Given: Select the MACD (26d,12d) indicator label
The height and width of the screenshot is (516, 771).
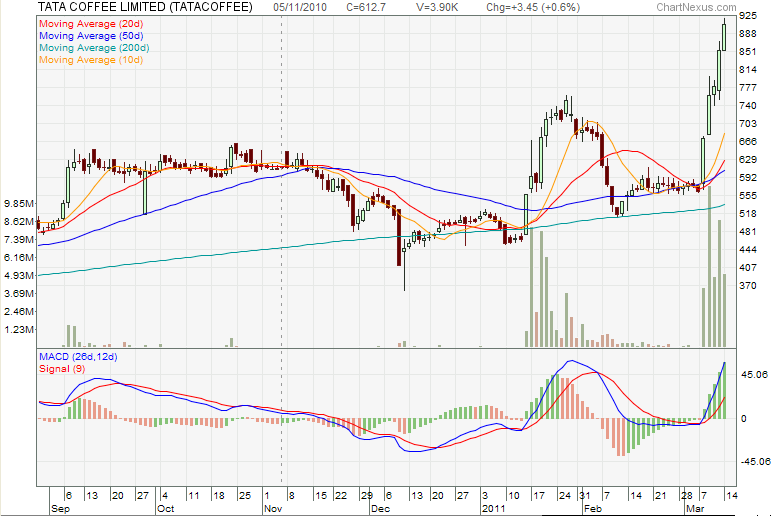Looking at the screenshot, I should (78, 357).
